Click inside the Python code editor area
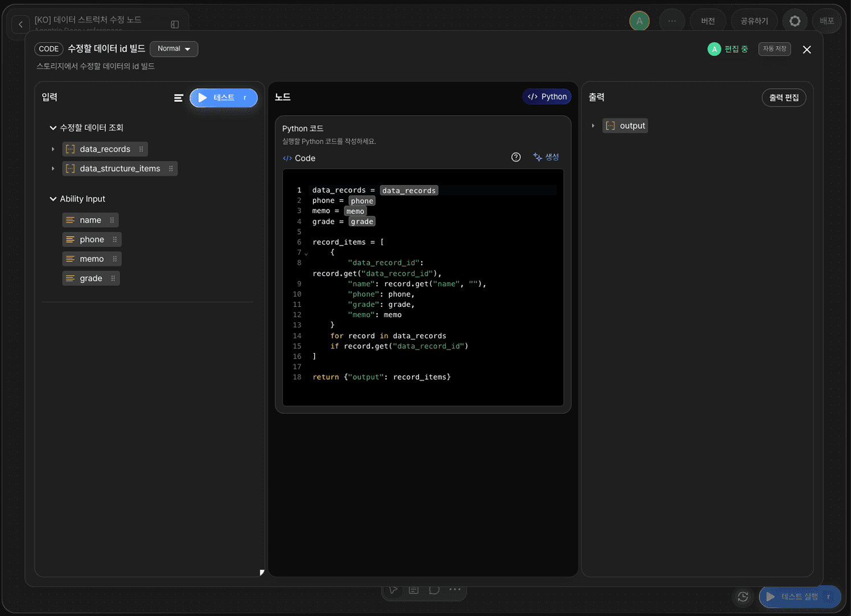This screenshot has width=851, height=616. coord(423,288)
